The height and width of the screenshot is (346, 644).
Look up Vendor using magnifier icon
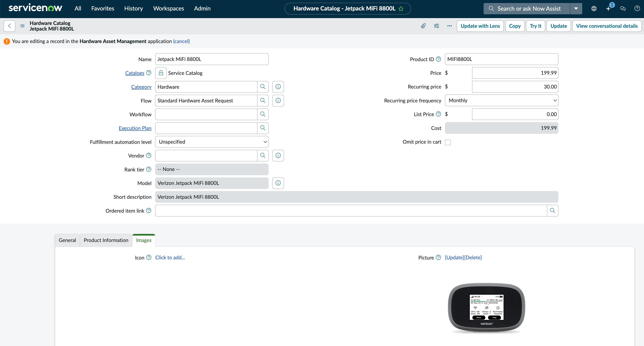pos(263,155)
